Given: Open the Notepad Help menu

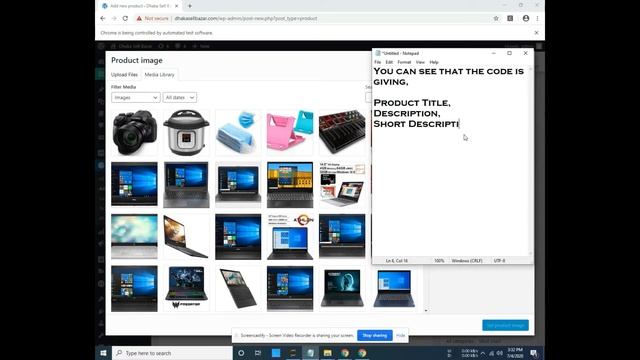Looking at the screenshot, I should point(434,62).
